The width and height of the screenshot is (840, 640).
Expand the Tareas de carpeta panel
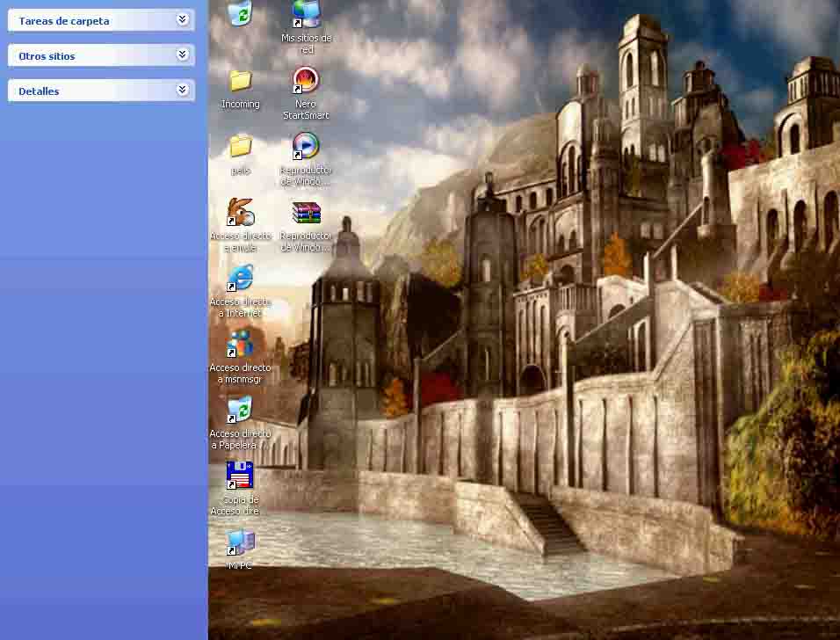pos(182,20)
